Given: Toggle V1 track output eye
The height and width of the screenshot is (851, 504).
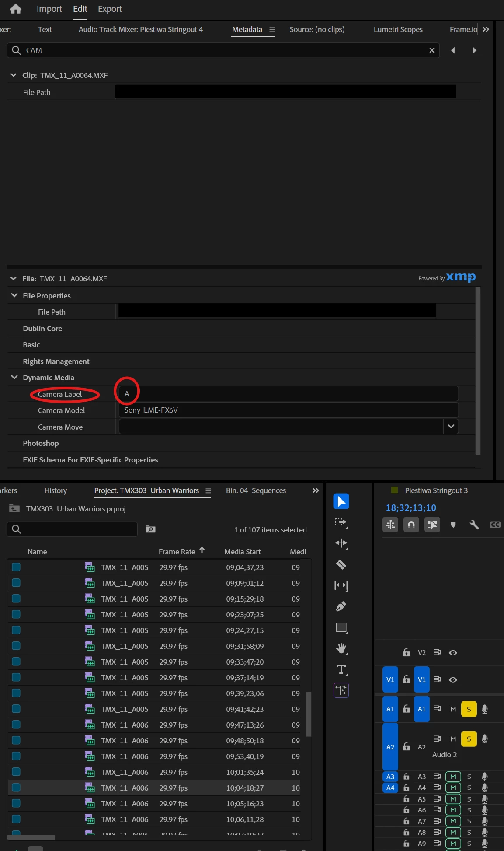Looking at the screenshot, I should pos(453,679).
